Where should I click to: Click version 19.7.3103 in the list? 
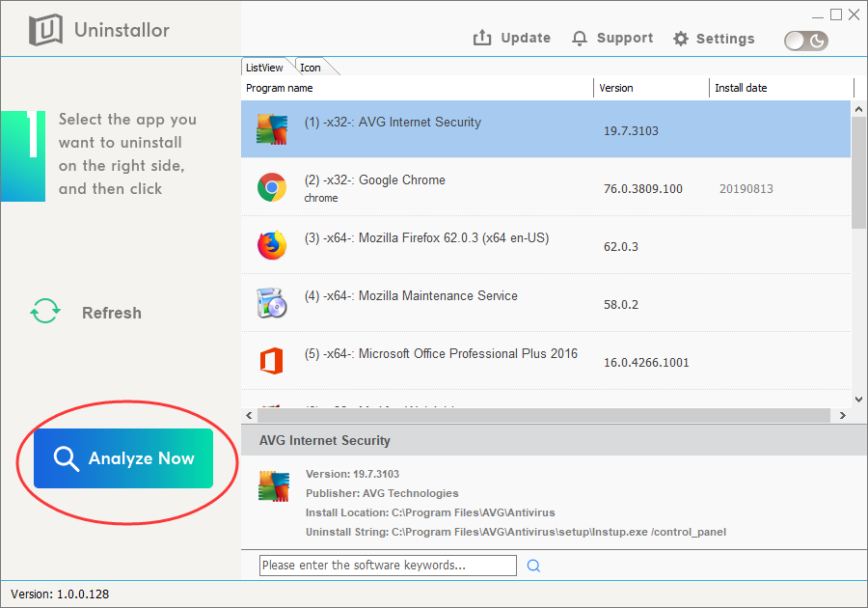pyautogui.click(x=631, y=131)
